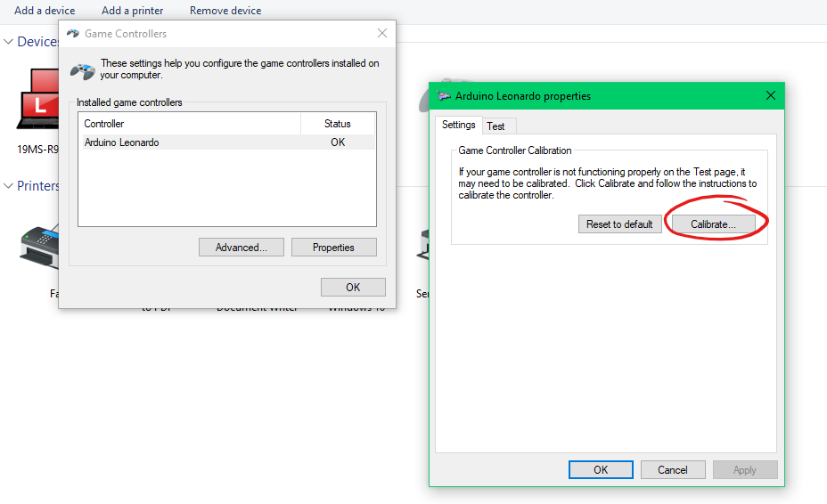Click the Calibrate... button
The width and height of the screenshot is (827, 504).
[713, 224]
